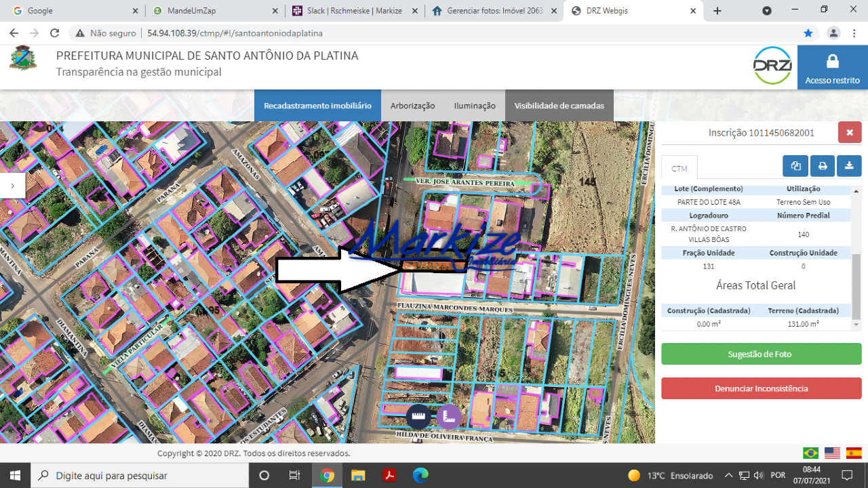
Task: Reload the page
Action: tap(55, 33)
